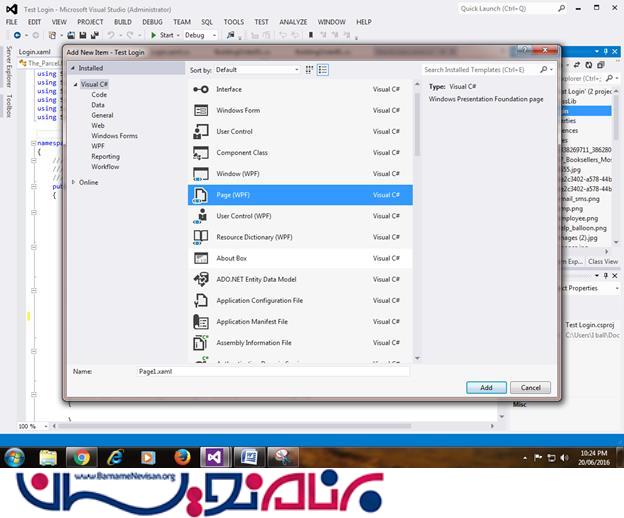Click the Add button
The image size is (624, 518).
486,388
